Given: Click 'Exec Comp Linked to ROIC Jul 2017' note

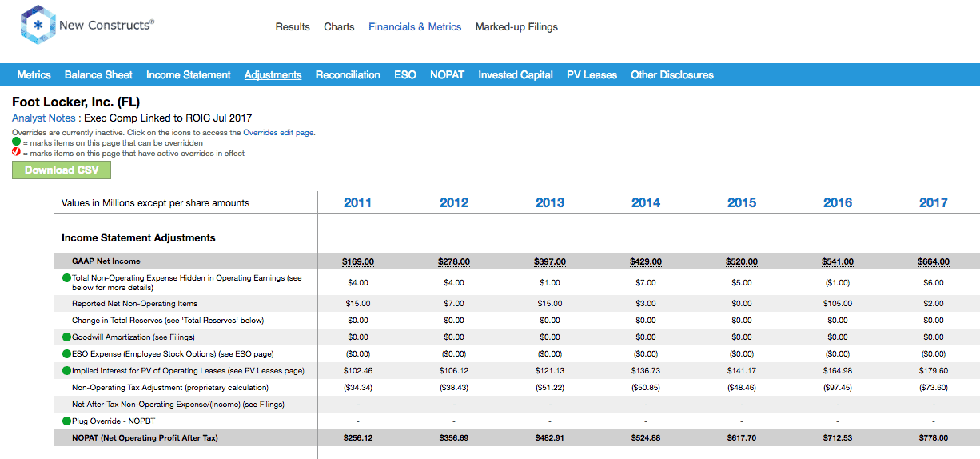Looking at the screenshot, I should click(168, 118).
